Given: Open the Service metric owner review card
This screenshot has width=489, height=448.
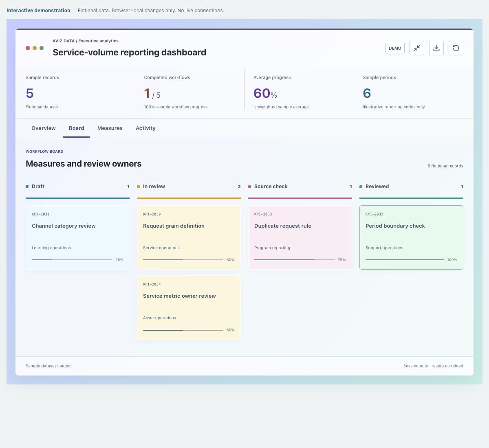Looking at the screenshot, I should [x=189, y=307].
